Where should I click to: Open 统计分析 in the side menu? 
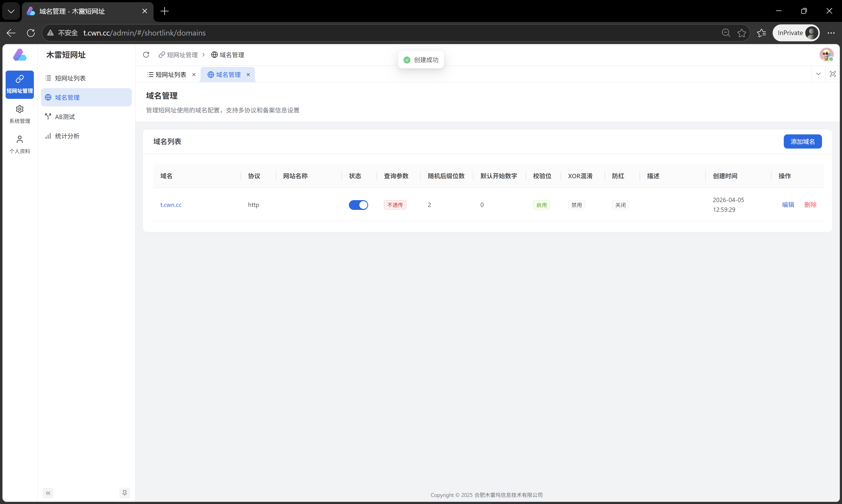pos(67,136)
